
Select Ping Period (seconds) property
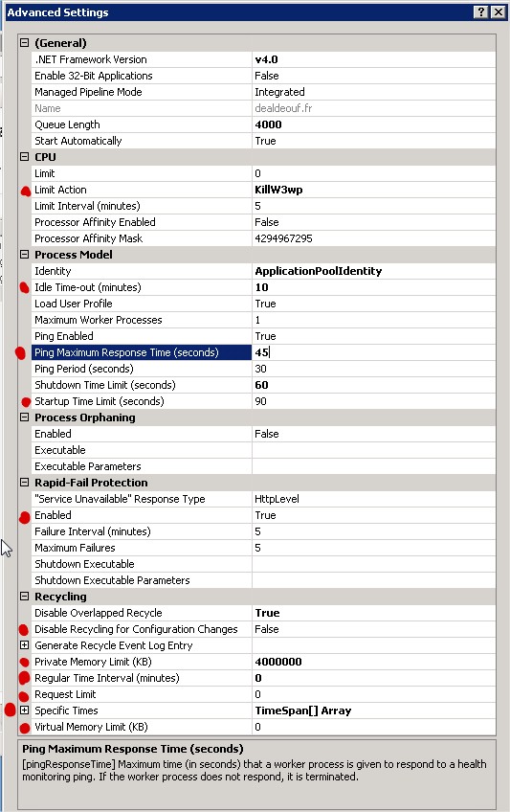[142, 369]
